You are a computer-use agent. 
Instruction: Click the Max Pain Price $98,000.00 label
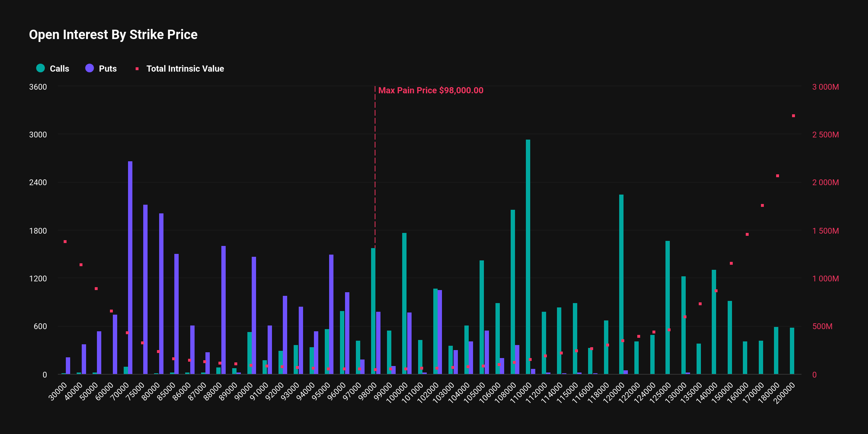click(x=430, y=90)
